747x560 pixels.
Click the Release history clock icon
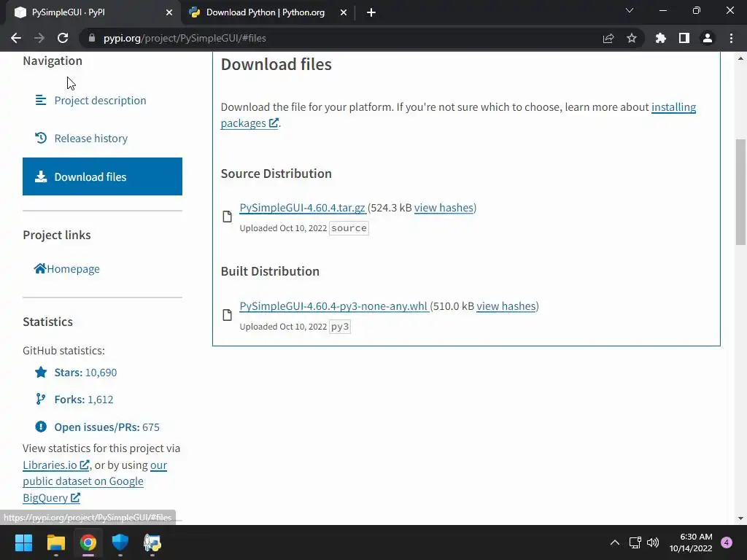(x=41, y=138)
